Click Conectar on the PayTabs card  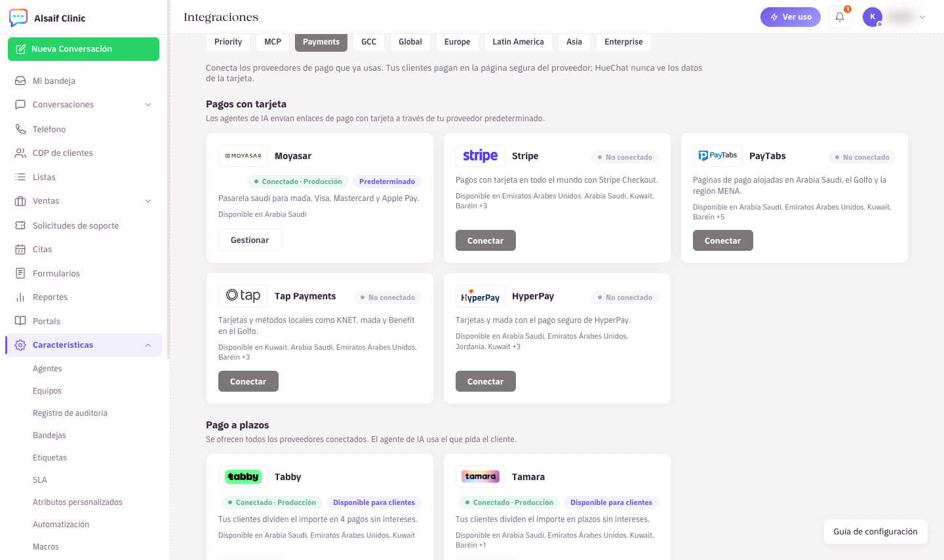coord(723,240)
